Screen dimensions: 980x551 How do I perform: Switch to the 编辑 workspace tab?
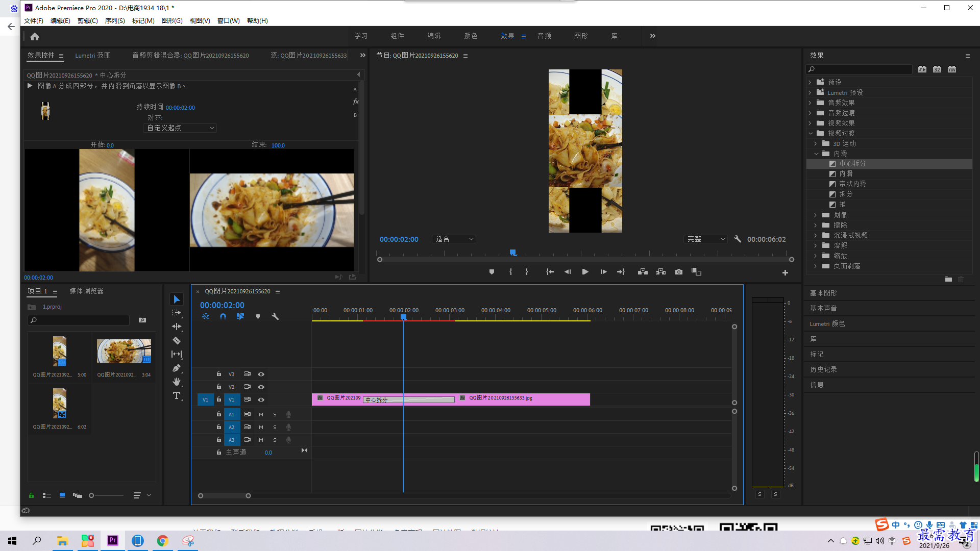tap(434, 36)
